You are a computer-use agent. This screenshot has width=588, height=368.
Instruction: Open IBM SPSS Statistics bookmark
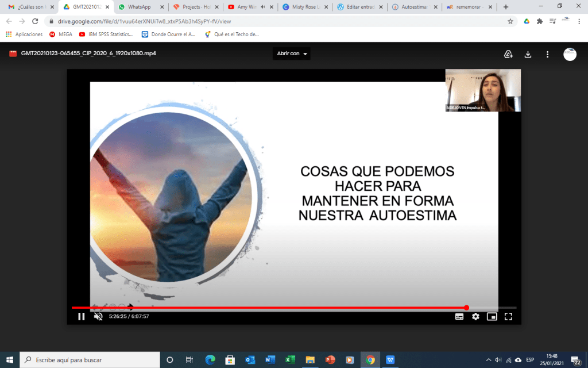click(x=106, y=34)
